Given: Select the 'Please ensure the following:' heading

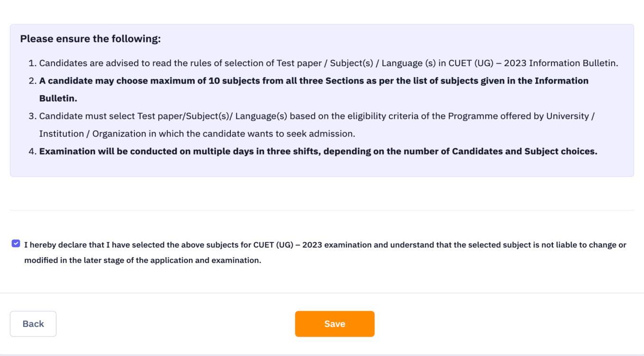Looking at the screenshot, I should pyautogui.click(x=91, y=38).
